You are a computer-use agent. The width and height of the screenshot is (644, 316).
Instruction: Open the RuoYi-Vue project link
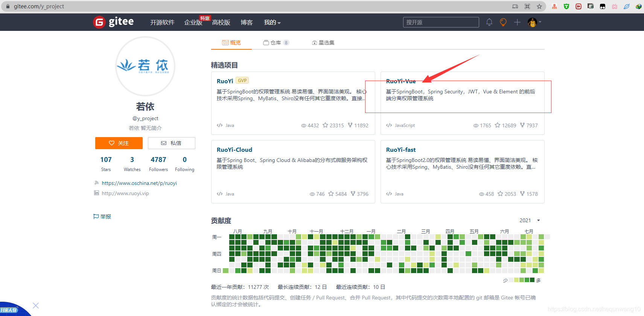[401, 81]
